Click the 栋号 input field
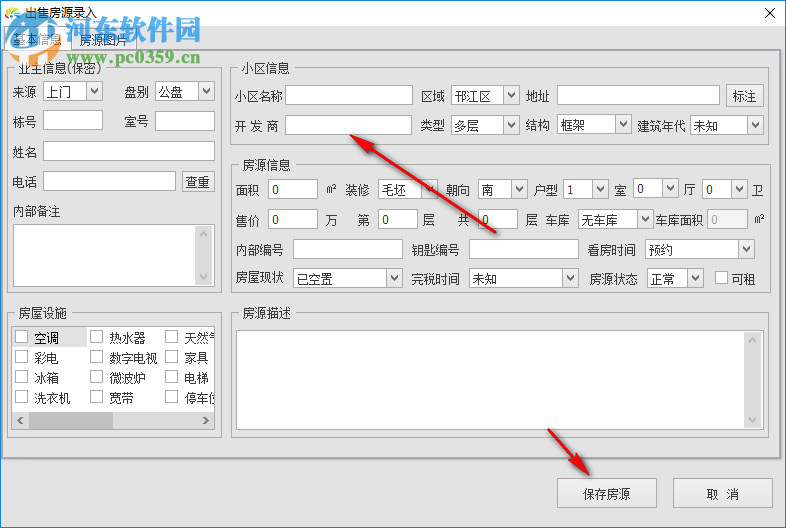 pyautogui.click(x=73, y=121)
